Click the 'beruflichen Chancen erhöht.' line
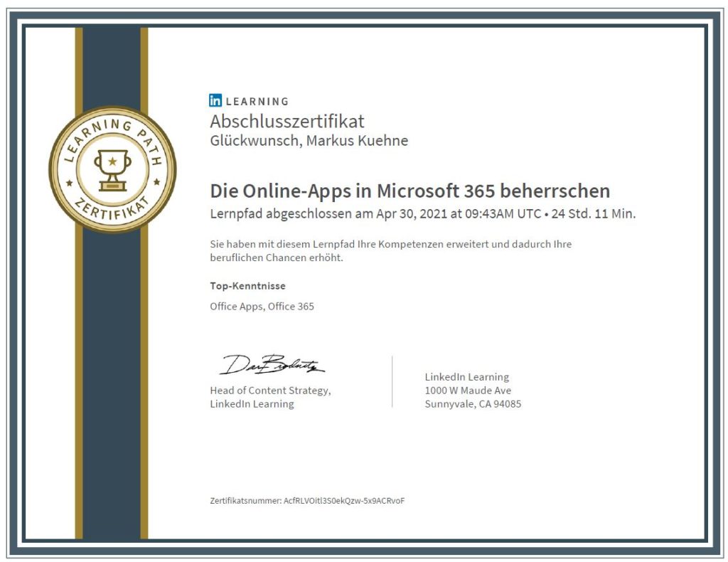Viewport: 728px width, 562px height. [277, 258]
